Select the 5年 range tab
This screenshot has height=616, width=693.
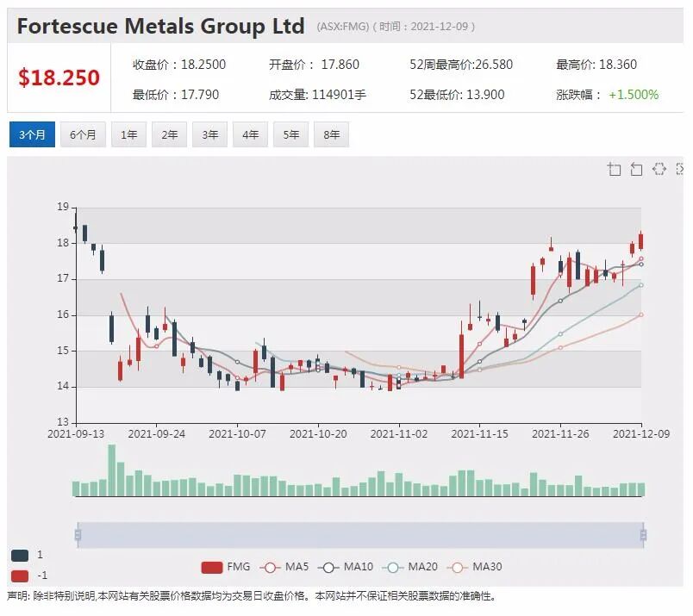coord(290,134)
